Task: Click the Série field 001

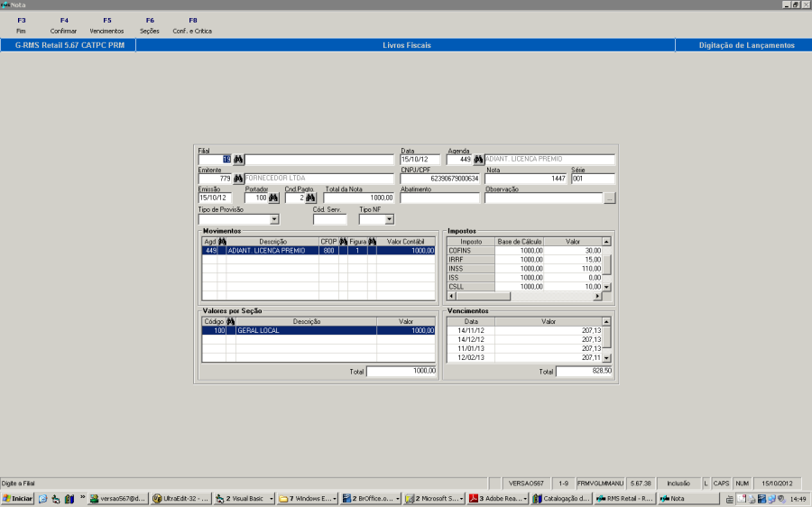Action: coord(593,179)
